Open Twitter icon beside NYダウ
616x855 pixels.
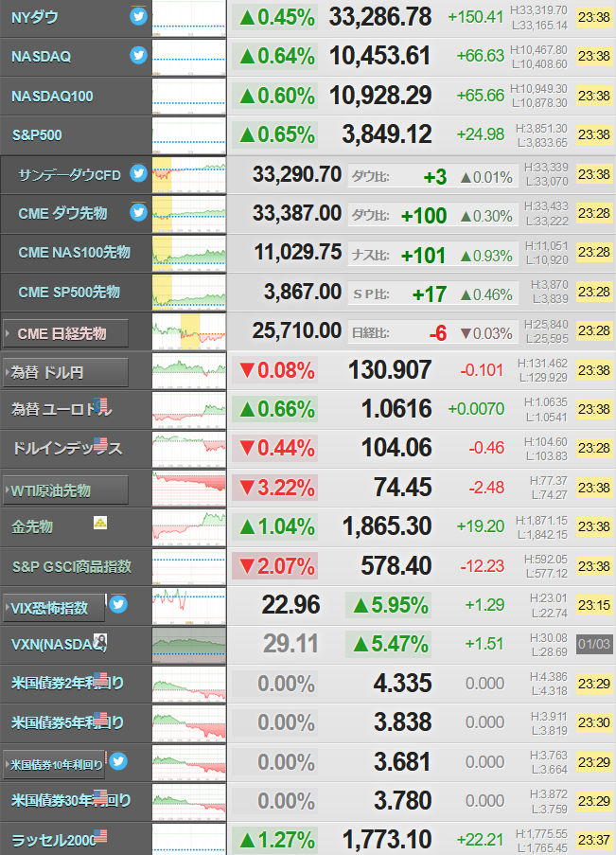[x=138, y=16]
